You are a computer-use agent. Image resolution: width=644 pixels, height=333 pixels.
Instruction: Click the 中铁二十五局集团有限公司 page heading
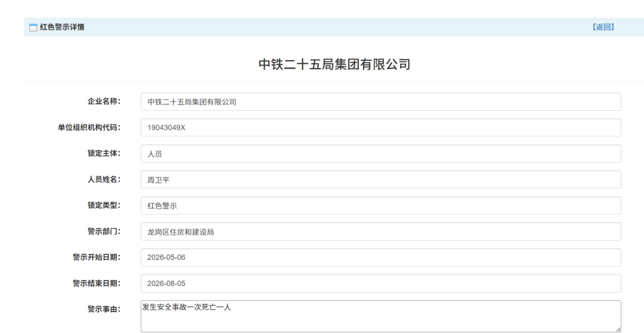(x=335, y=64)
